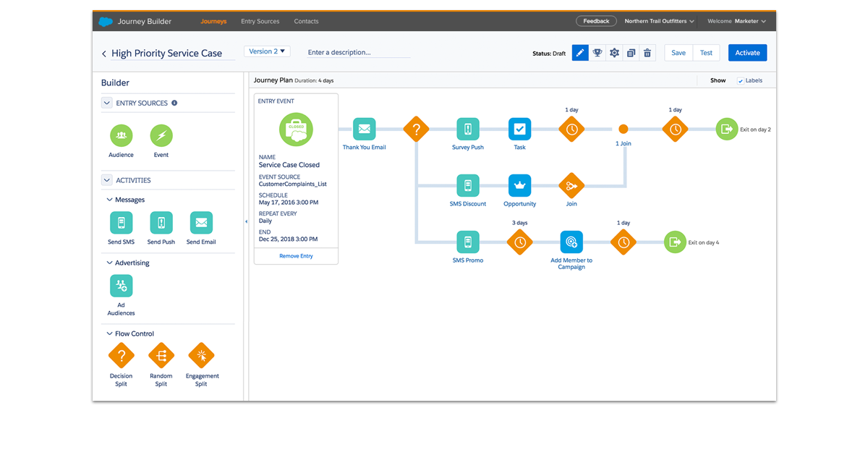Screen dimensions: 868x463
Task: Click the trash delete icon in toolbar
Action: (x=647, y=53)
